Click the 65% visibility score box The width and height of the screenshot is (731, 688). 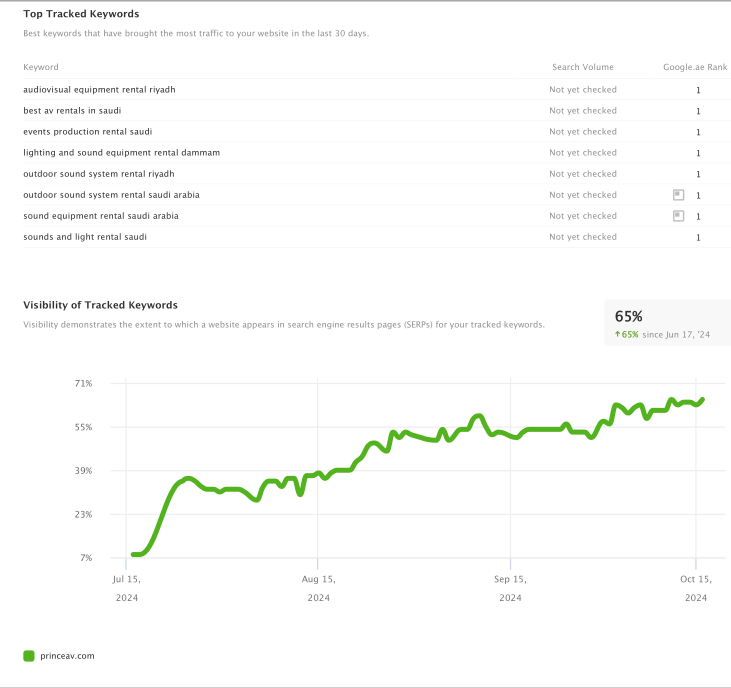tap(667, 322)
